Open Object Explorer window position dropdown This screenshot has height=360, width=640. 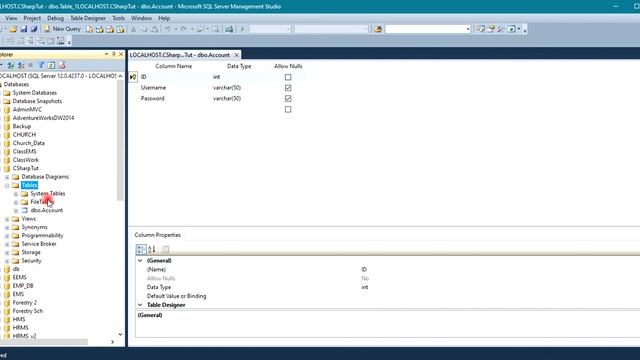pos(107,54)
